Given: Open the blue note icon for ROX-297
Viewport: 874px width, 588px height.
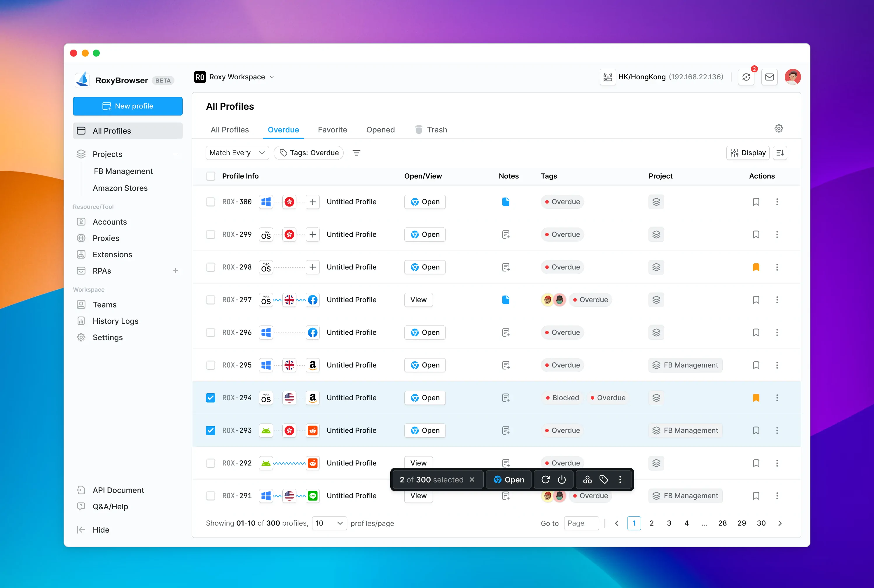Looking at the screenshot, I should [506, 300].
